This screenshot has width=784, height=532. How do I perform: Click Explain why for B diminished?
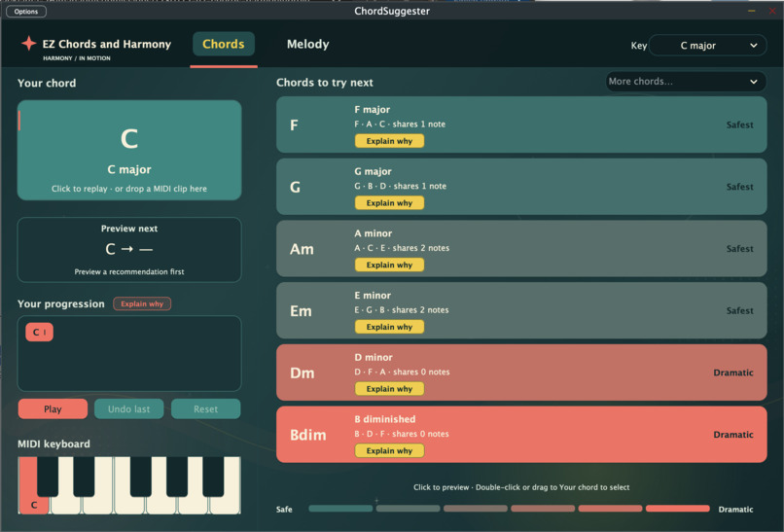click(x=389, y=451)
